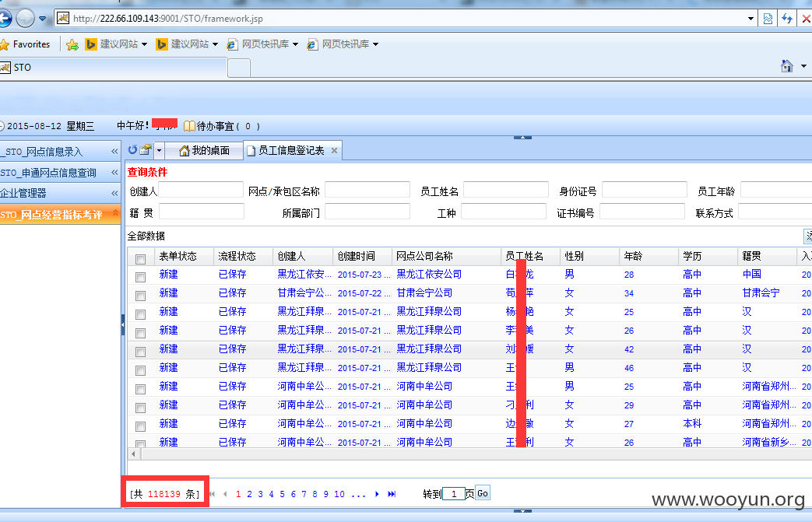Click the next page arrow
This screenshot has width=812, height=522.
coord(377,494)
